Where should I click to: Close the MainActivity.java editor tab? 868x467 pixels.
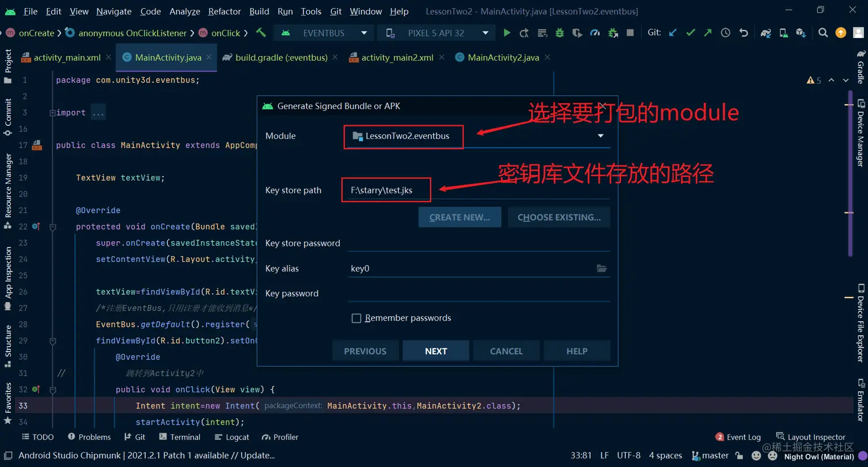click(209, 57)
